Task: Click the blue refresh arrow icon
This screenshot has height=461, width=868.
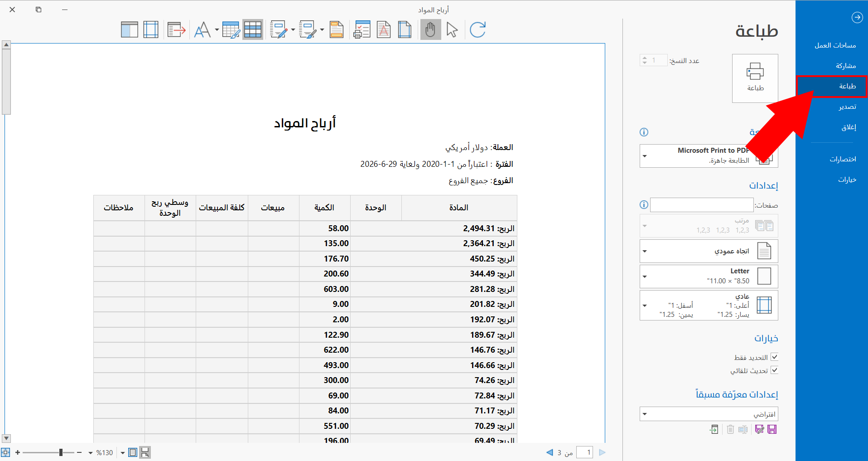Action: coord(477,30)
